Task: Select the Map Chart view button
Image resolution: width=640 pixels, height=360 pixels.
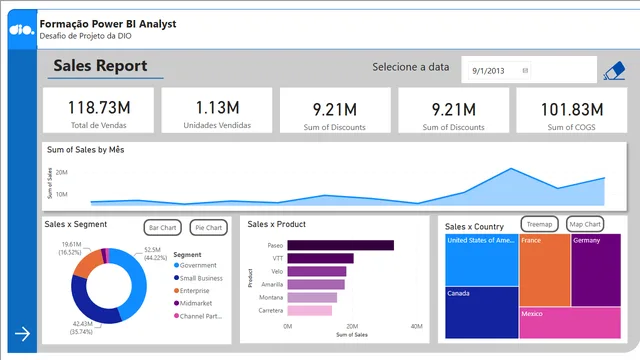Action: 585,224
